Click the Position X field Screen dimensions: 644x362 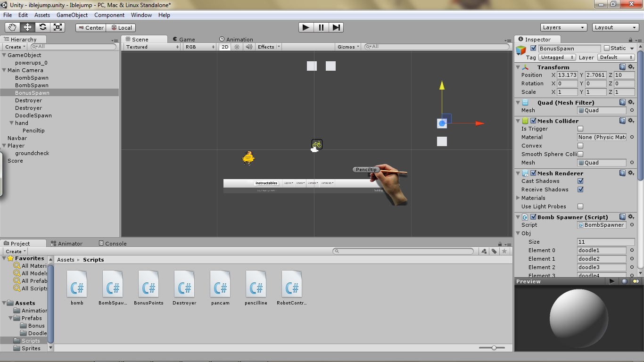point(568,75)
